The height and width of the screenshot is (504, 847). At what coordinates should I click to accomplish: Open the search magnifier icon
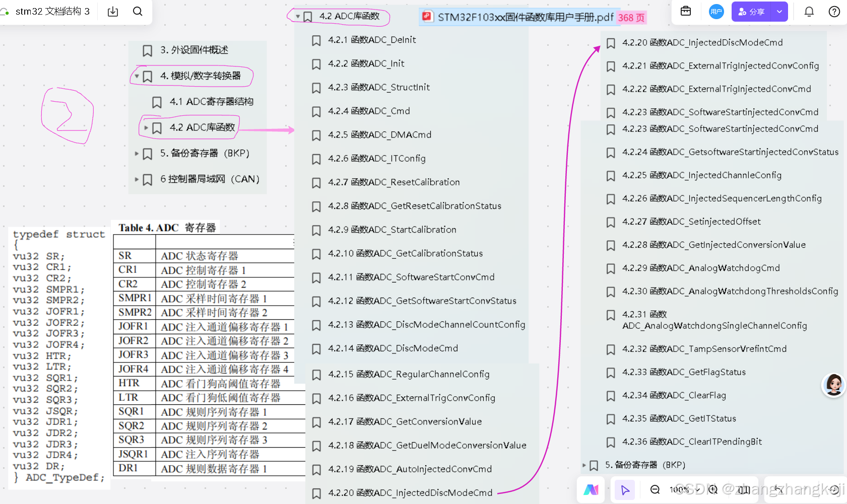pyautogui.click(x=138, y=12)
